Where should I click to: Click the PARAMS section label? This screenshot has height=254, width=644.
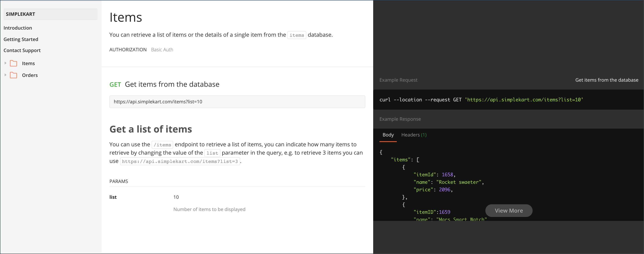pos(119,181)
